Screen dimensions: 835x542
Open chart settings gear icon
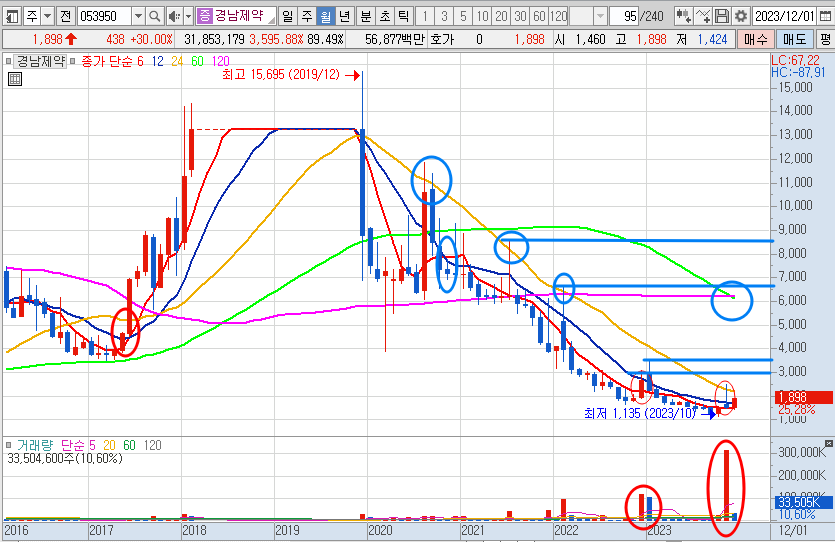741,17
